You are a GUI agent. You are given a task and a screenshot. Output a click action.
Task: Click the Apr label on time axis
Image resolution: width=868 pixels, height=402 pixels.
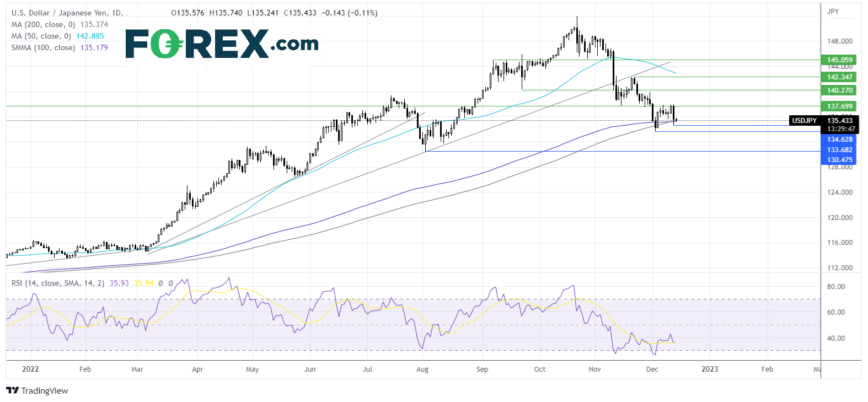(197, 369)
